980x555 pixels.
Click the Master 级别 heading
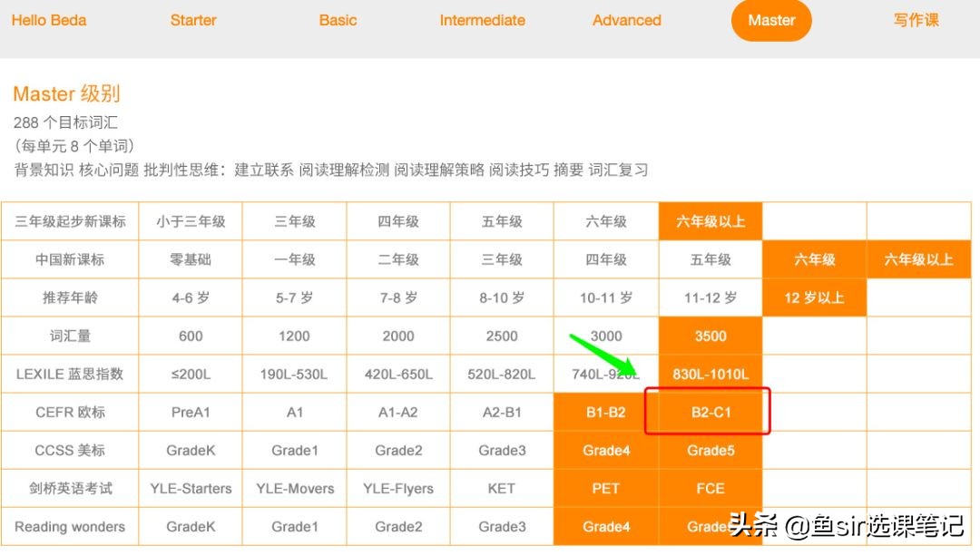tap(66, 93)
